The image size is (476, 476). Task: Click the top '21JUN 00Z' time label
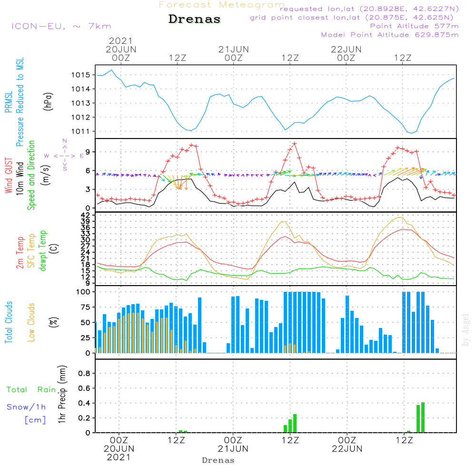233,54
